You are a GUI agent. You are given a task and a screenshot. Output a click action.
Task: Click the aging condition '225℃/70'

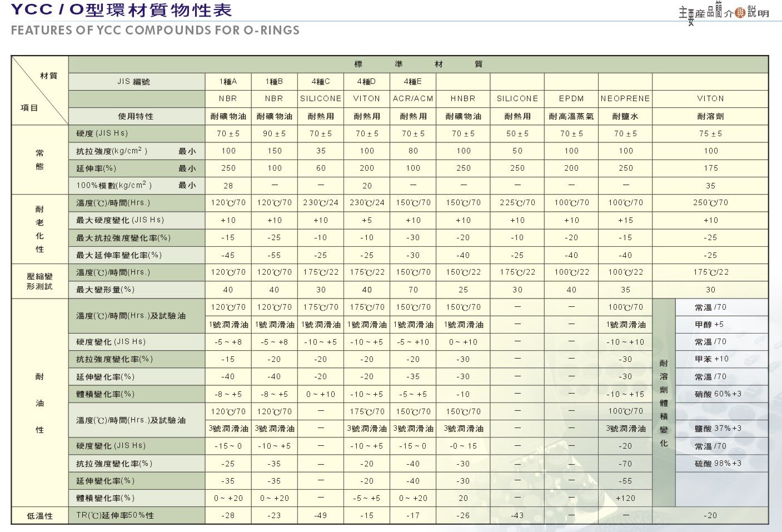(x=517, y=203)
